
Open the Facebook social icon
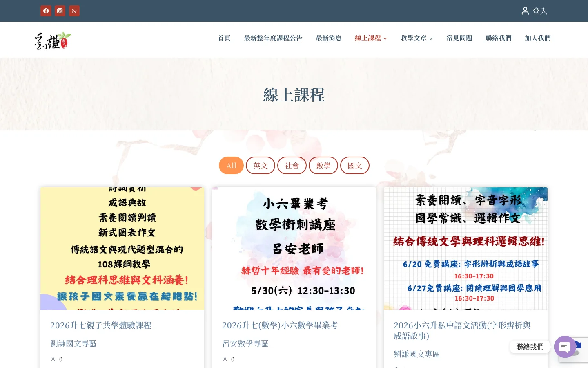(46, 11)
